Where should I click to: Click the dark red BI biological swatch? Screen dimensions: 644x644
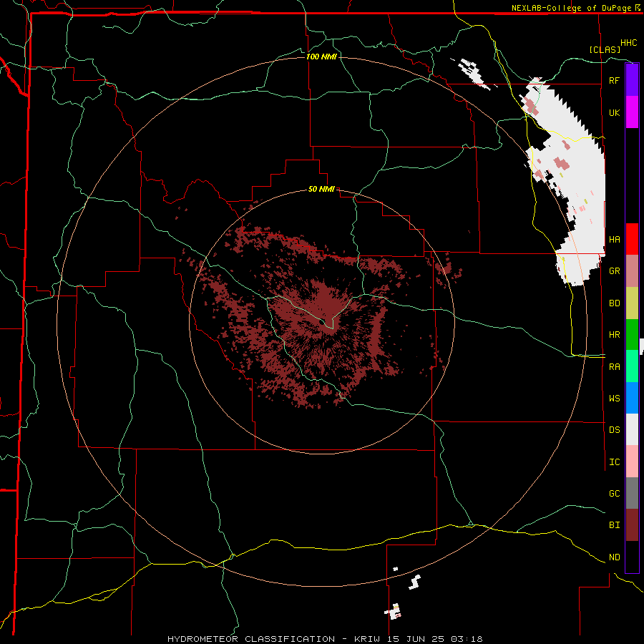click(632, 525)
